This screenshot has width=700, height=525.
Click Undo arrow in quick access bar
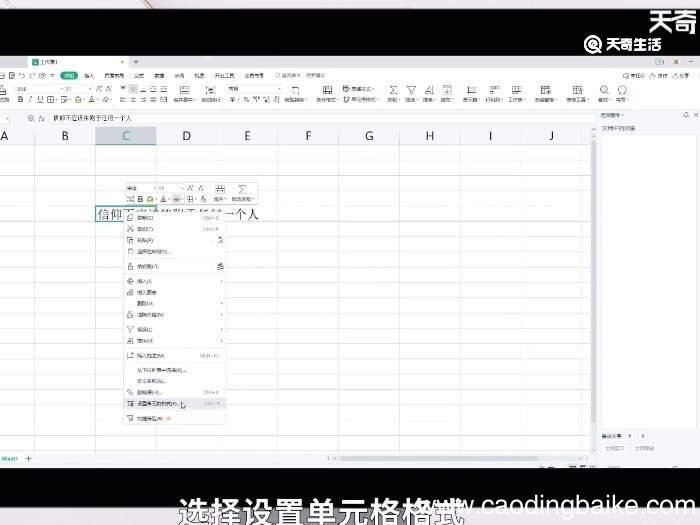click(x=22, y=75)
